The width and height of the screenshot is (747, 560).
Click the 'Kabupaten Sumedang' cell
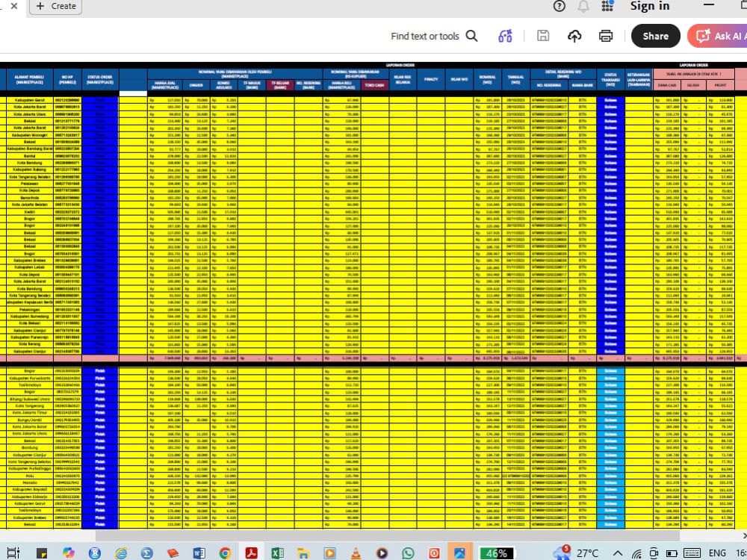point(30,316)
